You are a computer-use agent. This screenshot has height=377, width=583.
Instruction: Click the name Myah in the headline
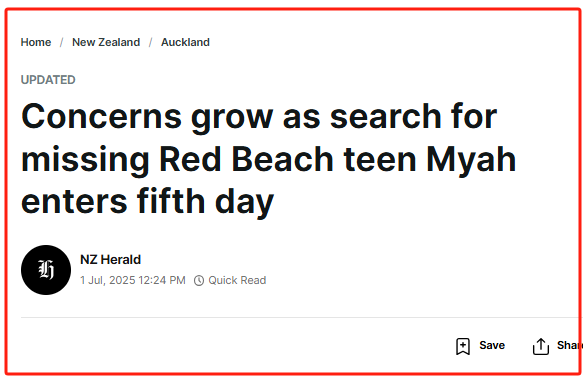pos(471,160)
